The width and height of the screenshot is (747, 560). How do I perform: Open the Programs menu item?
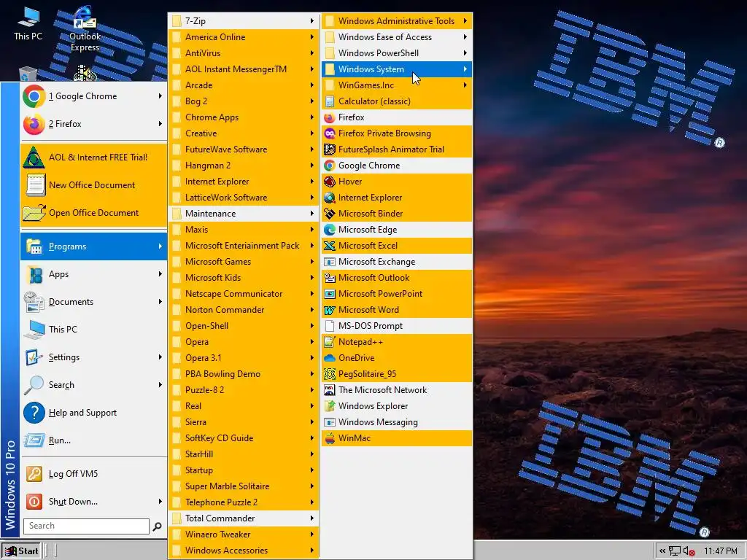(93, 246)
